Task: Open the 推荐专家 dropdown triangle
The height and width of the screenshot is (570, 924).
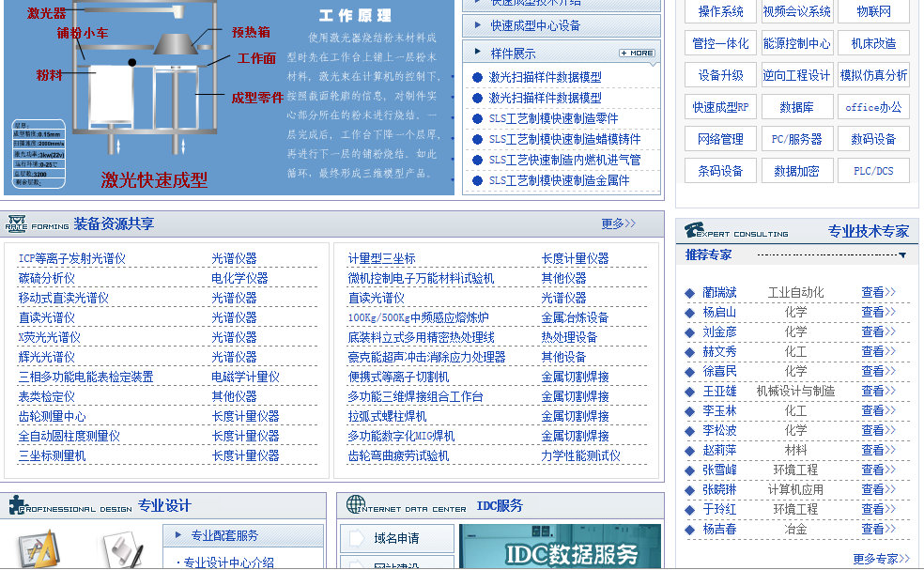Action: pos(902,254)
